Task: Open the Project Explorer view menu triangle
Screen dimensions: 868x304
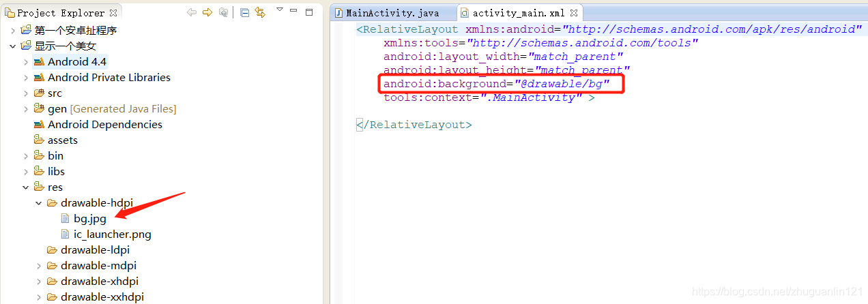Action: point(280,10)
